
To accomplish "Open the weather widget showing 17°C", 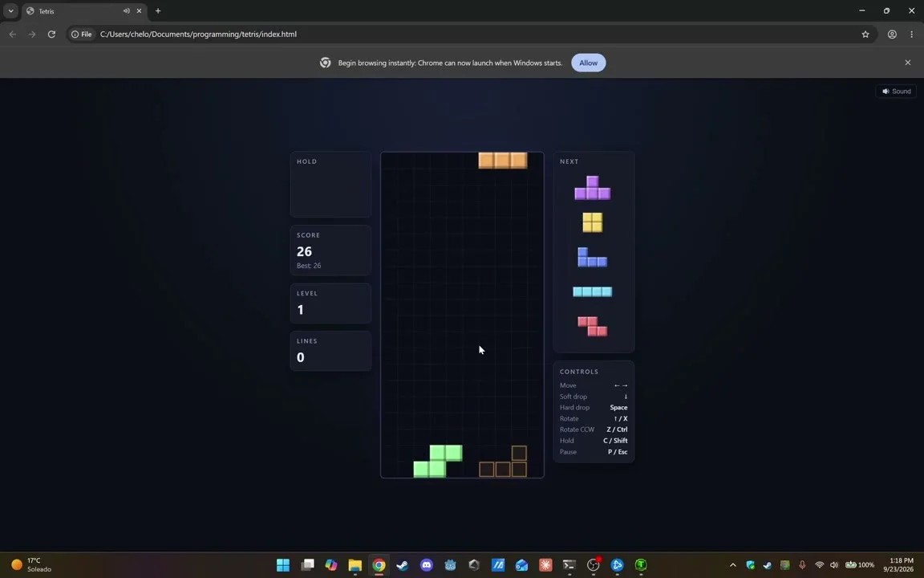I will tap(32, 565).
